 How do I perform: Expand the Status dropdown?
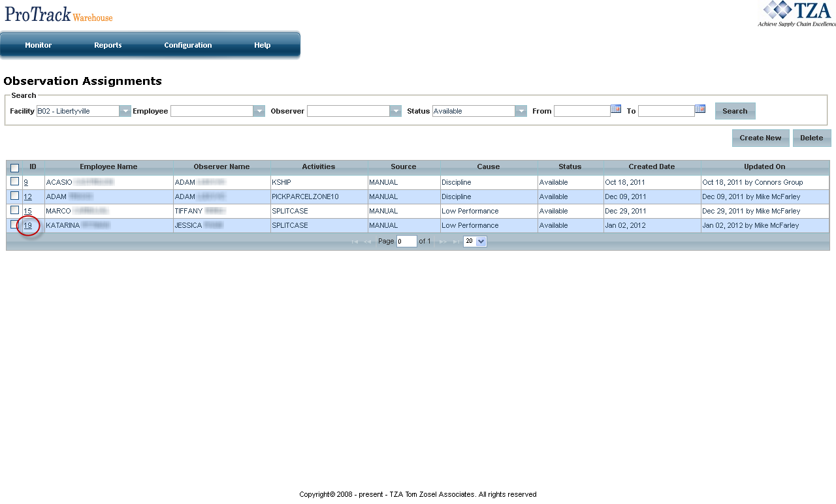[521, 111]
